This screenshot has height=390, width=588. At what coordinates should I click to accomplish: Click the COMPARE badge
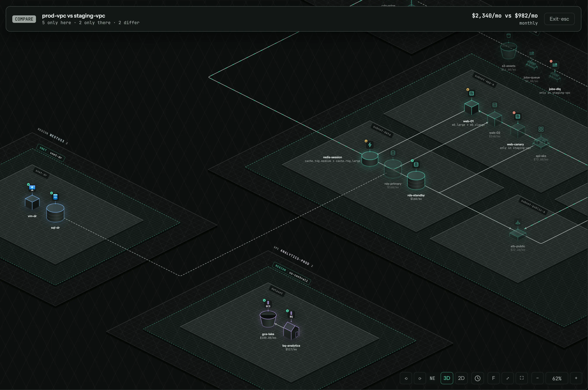tap(24, 19)
